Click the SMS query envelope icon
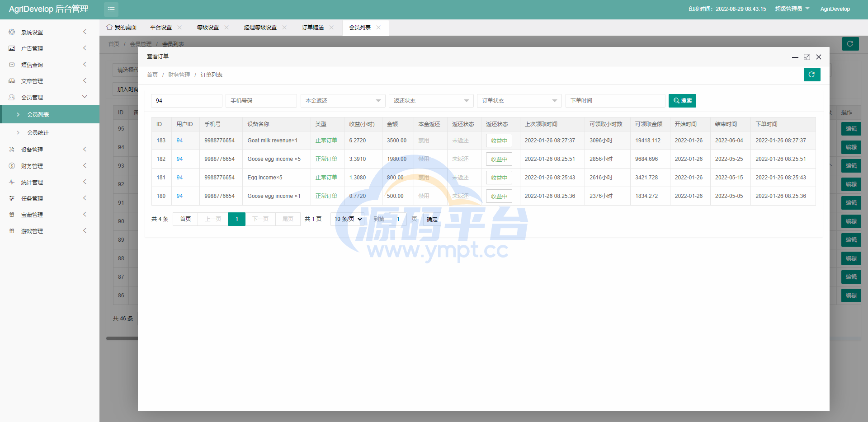This screenshot has height=422, width=868. pyautogui.click(x=12, y=65)
